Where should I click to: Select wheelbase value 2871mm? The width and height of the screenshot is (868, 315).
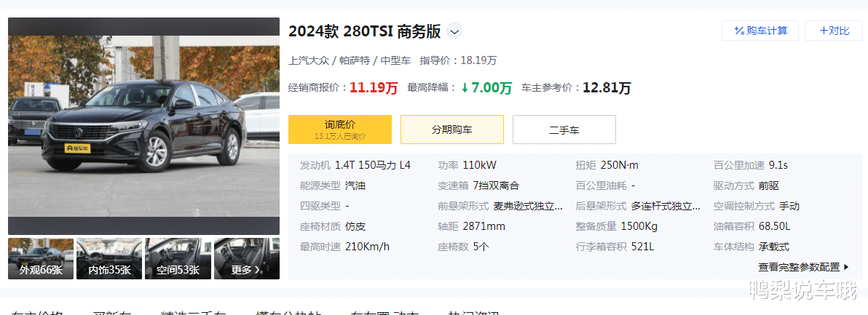point(484,226)
